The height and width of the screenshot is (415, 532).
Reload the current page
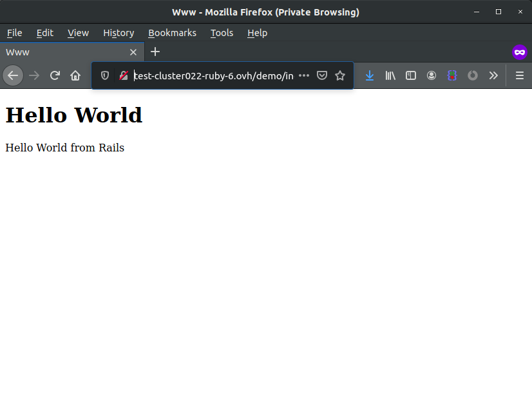[55, 75]
